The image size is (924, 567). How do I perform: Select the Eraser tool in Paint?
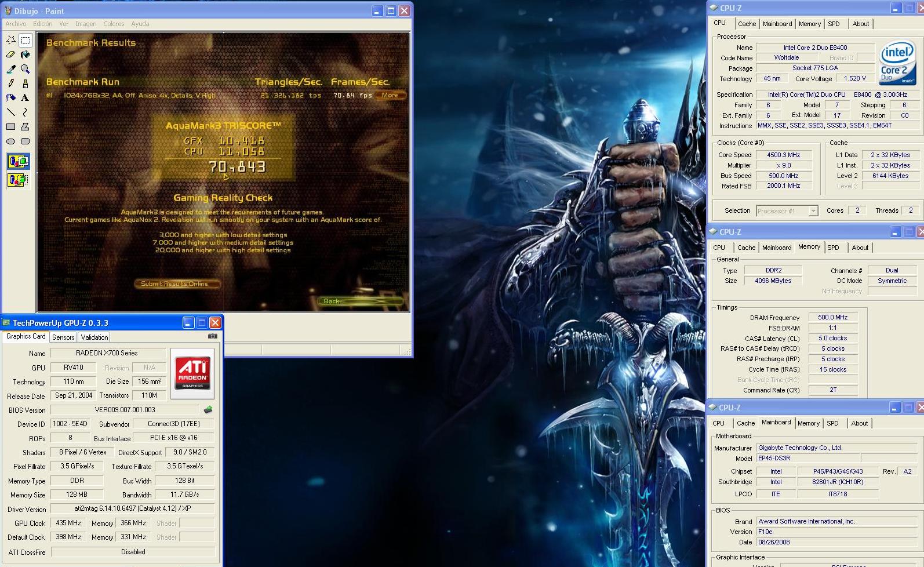point(11,54)
